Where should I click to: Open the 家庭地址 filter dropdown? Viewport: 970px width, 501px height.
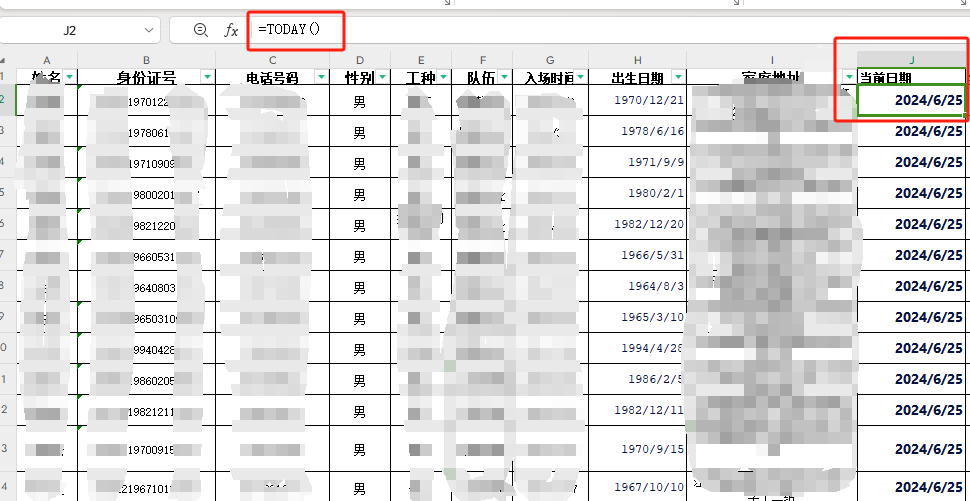pyautogui.click(x=849, y=76)
